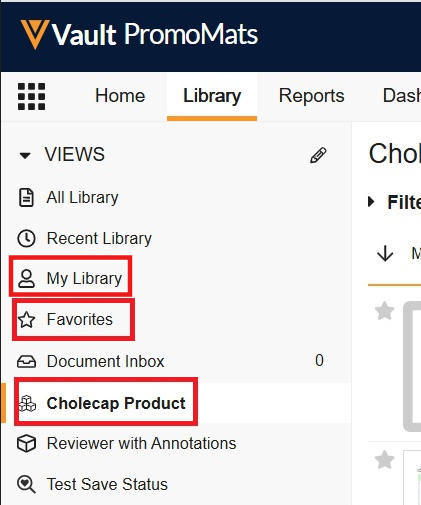Open the app switcher grid icon
This screenshot has width=421, height=505.
click(31, 96)
